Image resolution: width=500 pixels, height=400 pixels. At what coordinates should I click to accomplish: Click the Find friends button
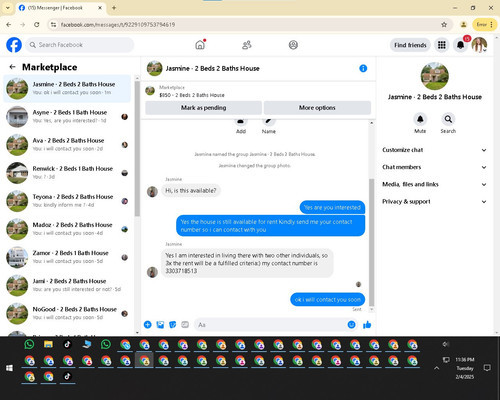click(410, 45)
